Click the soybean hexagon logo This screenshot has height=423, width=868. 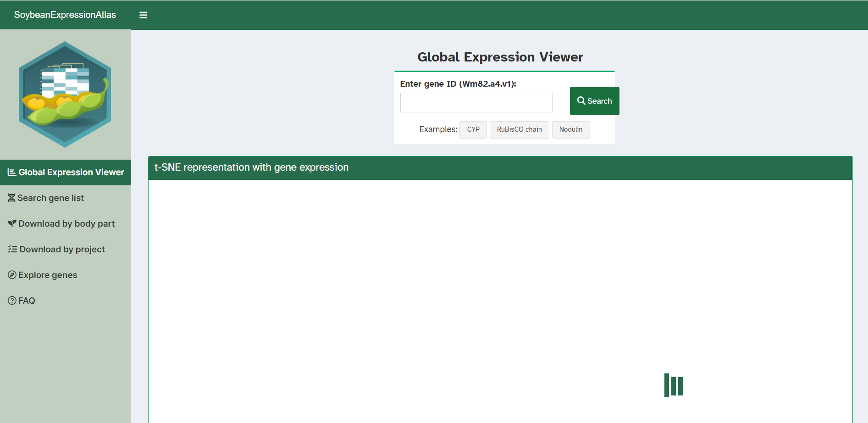[x=65, y=95]
